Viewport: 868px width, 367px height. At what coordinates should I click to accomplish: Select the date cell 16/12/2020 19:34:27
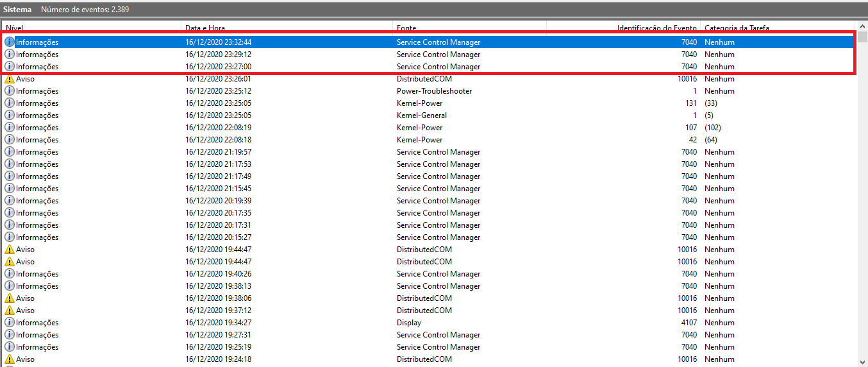(x=219, y=323)
